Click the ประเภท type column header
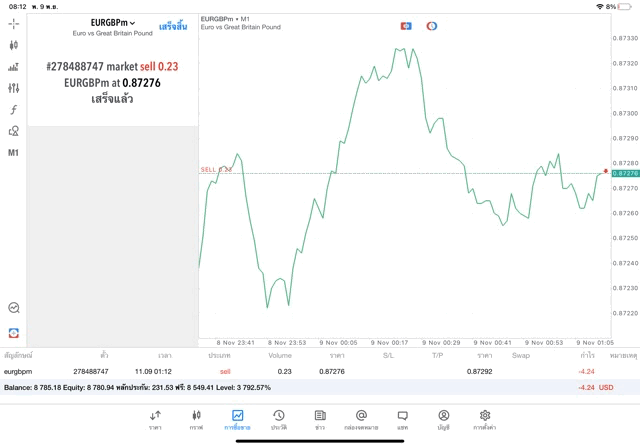This screenshot has height=447, width=640. (220, 356)
